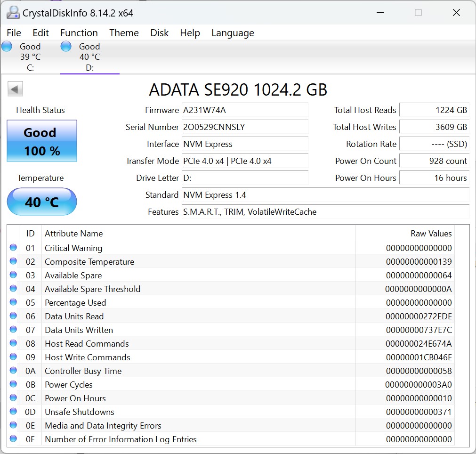Click the 40 °C temperature button

42,202
